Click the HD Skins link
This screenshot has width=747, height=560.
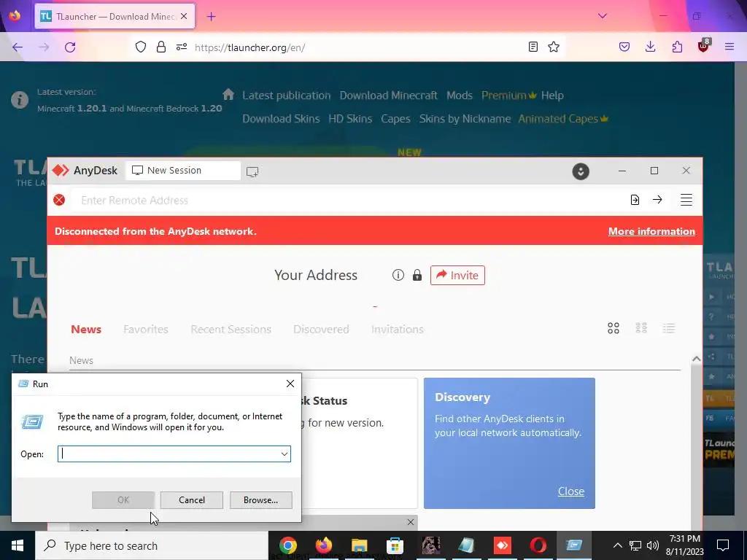coord(350,119)
